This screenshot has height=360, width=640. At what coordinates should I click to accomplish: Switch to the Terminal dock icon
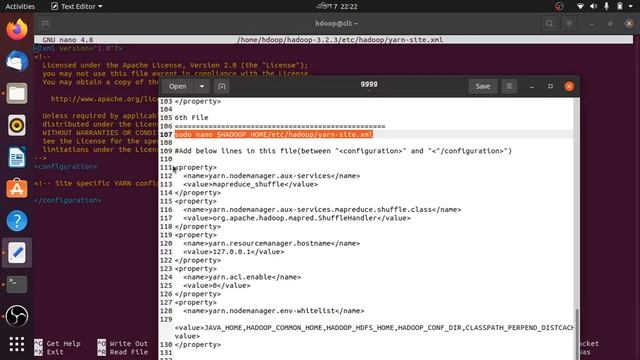pos(17,284)
